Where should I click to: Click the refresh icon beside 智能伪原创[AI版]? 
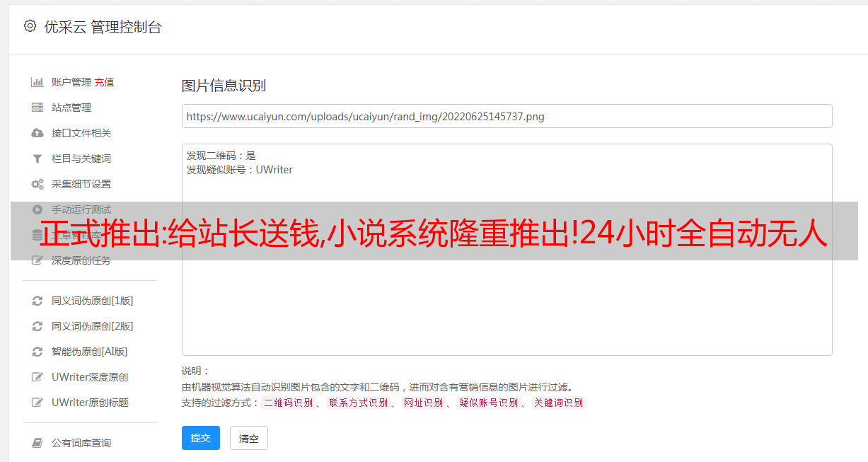pos(37,352)
